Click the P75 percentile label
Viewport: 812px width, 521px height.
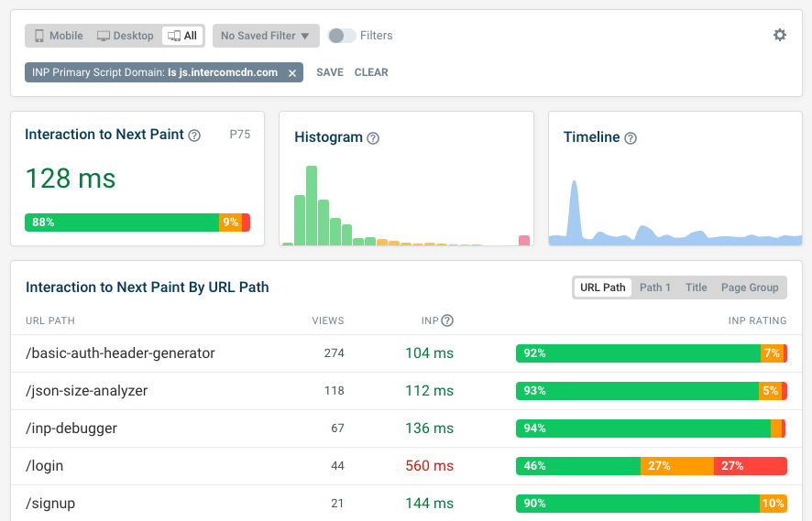coord(240,135)
